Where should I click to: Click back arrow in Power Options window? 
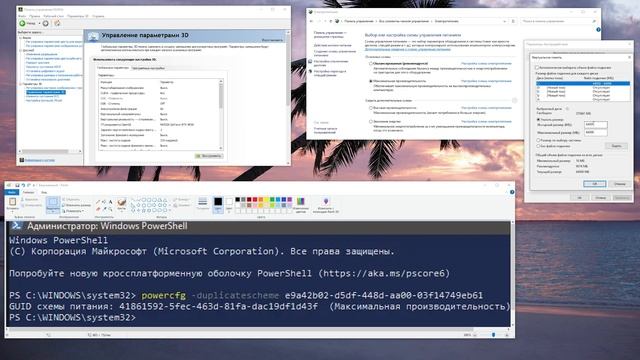pos(311,21)
